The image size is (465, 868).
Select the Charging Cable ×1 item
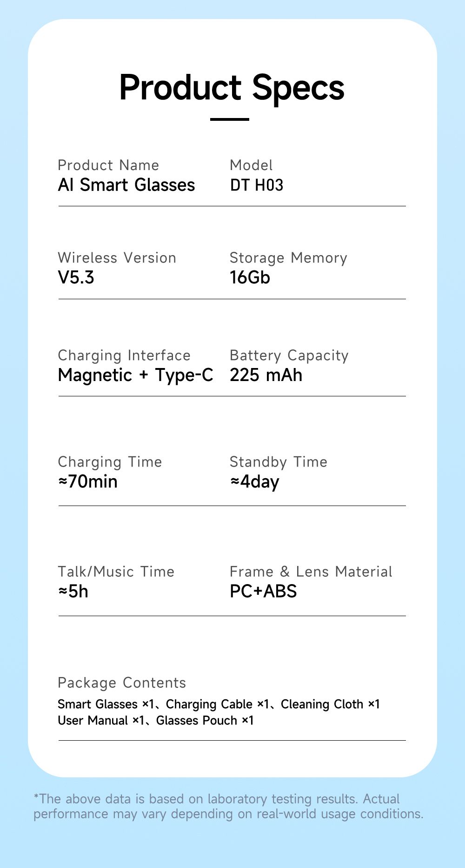(x=217, y=704)
